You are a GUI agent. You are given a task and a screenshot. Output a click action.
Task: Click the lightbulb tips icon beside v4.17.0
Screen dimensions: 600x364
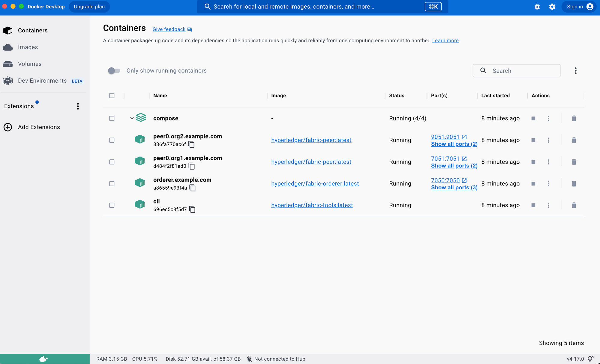(x=590, y=359)
